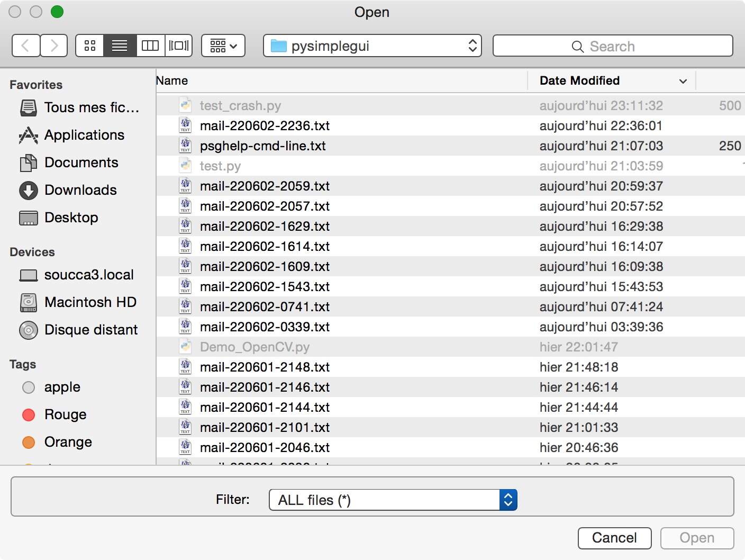Viewport: 745px width, 560px height.
Task: Open the item grouping options icon
Action: [223, 46]
